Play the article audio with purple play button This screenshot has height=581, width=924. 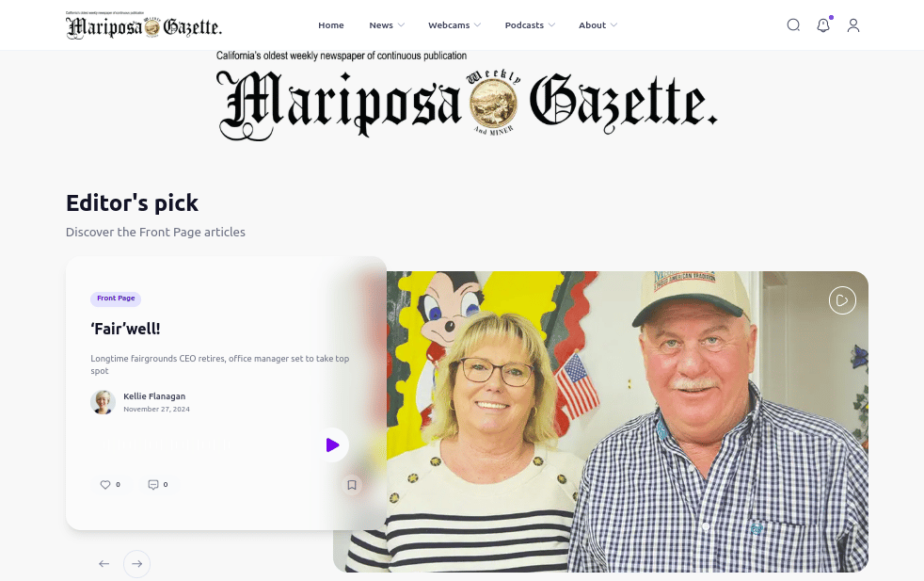332,444
